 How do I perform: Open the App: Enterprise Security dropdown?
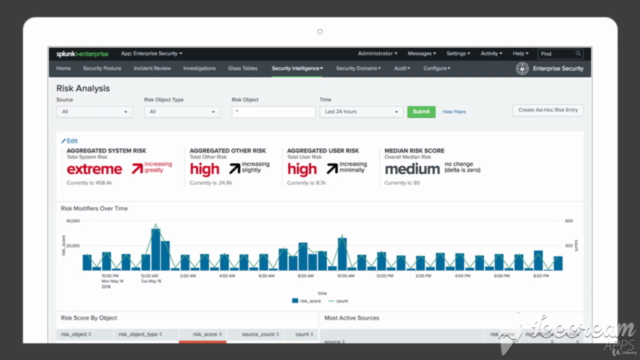151,53
